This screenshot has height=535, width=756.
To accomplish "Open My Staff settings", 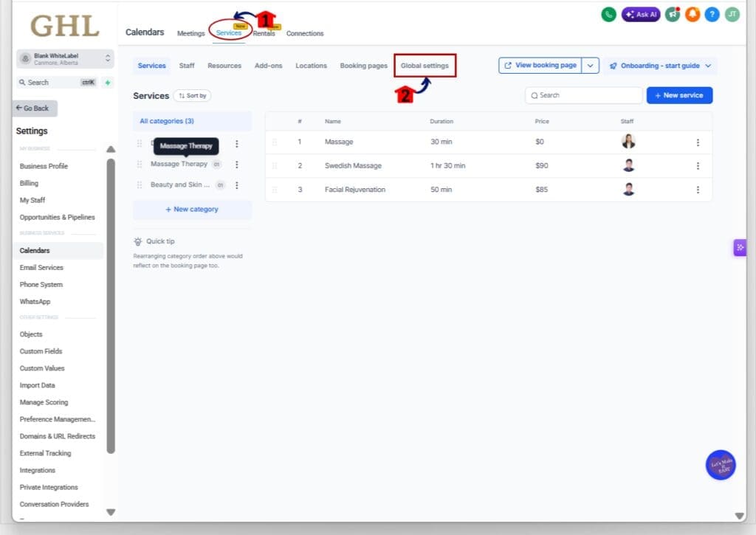I will coord(32,200).
